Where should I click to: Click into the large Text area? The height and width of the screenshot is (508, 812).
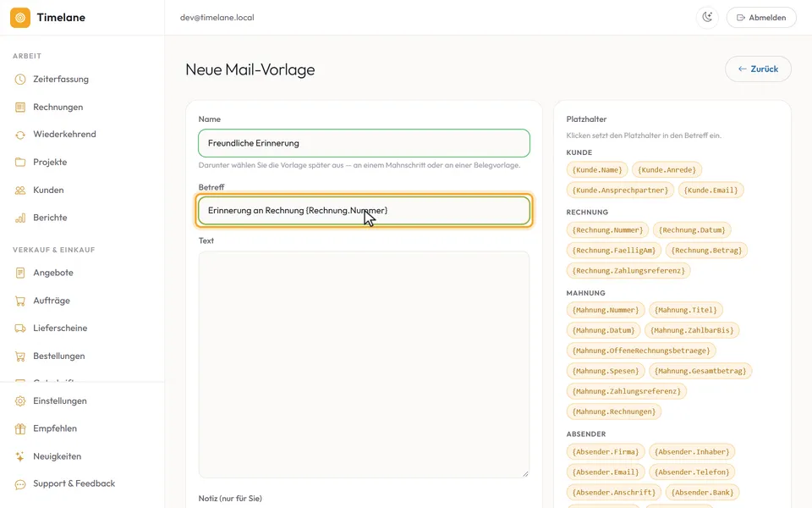364,364
